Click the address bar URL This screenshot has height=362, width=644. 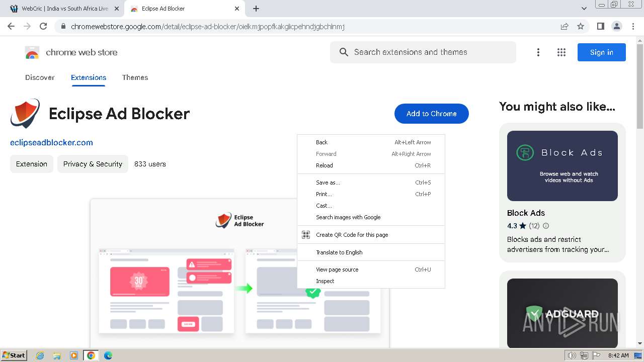click(207, 27)
